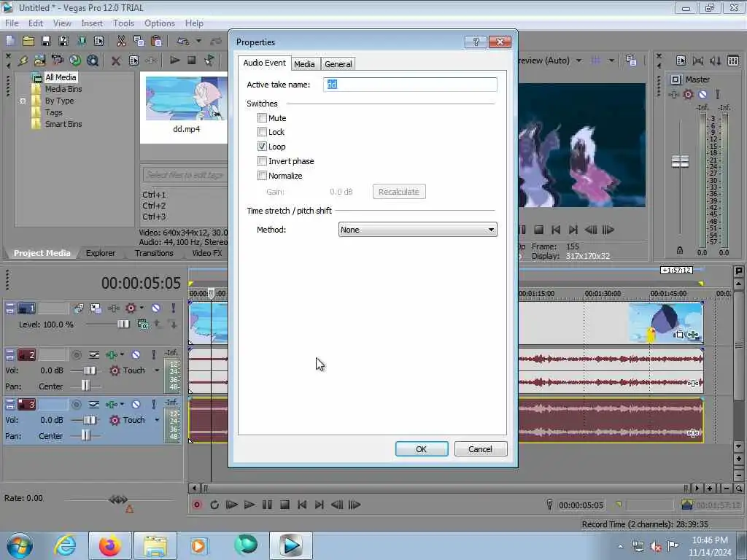Click the Pause button in timeline transport
The height and width of the screenshot is (560, 747).
point(267,505)
